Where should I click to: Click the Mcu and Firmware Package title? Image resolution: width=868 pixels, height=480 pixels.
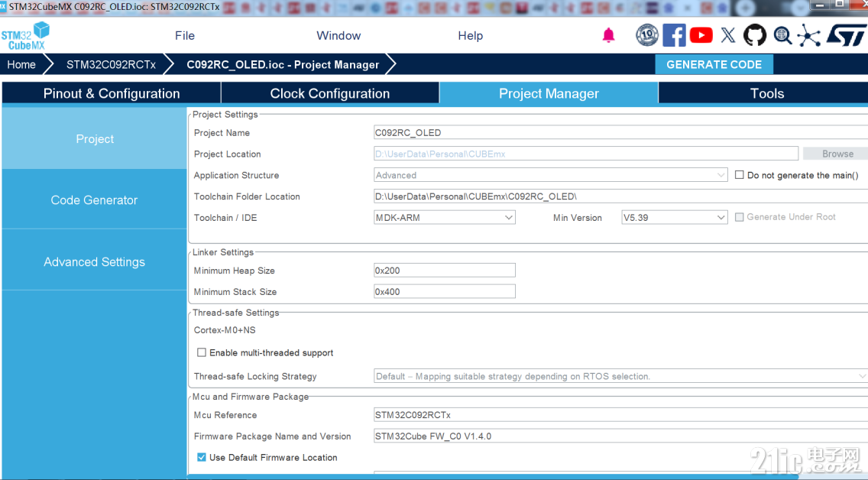(250, 397)
